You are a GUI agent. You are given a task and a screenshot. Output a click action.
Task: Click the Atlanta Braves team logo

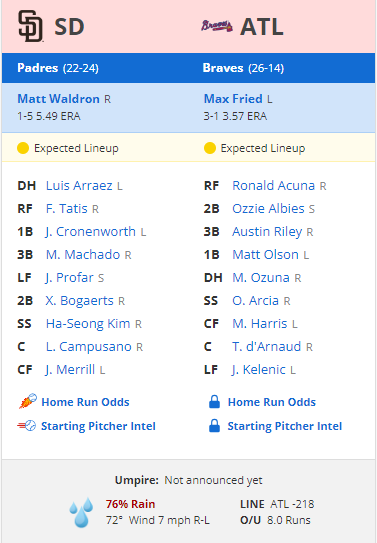[x=217, y=26]
